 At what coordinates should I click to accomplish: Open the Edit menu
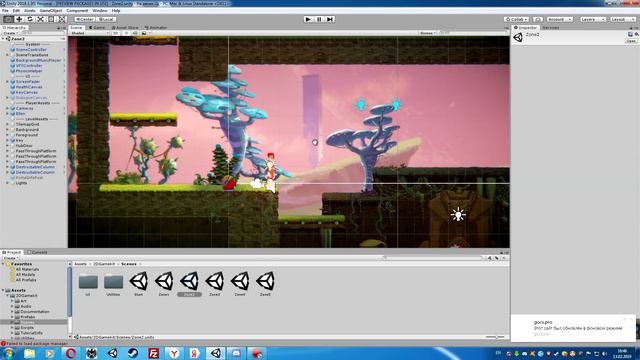pyautogui.click(x=16, y=11)
